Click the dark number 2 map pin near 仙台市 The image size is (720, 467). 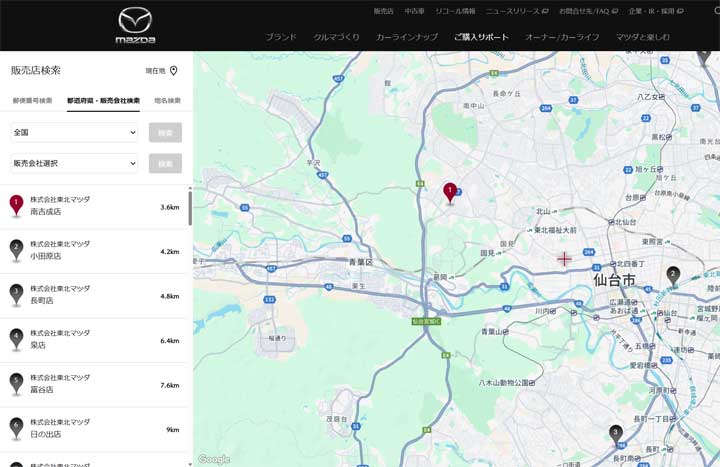click(673, 276)
